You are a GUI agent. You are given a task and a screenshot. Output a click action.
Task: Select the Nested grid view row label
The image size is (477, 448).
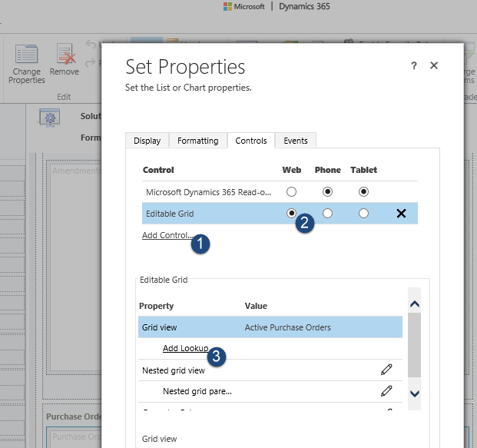[x=174, y=370]
